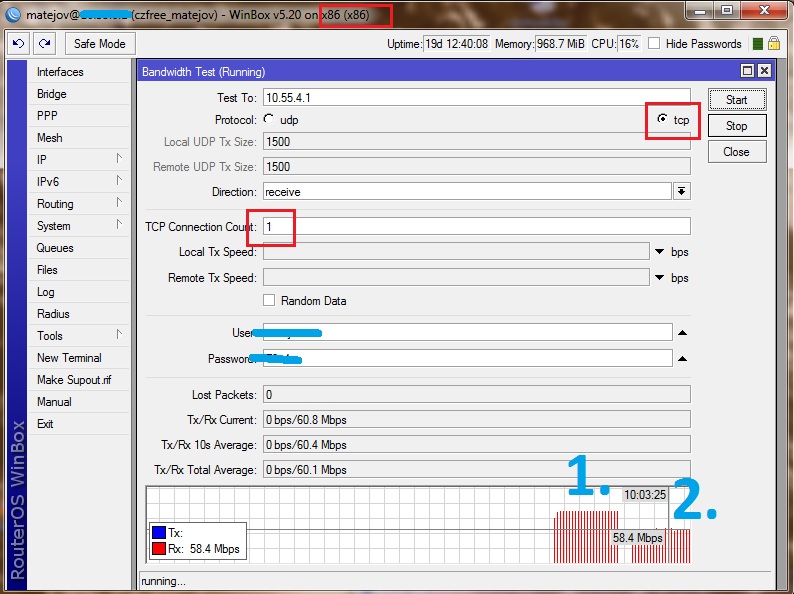The width and height of the screenshot is (794, 594).
Task: Open the Queues menu item
Action: pyautogui.click(x=79, y=248)
